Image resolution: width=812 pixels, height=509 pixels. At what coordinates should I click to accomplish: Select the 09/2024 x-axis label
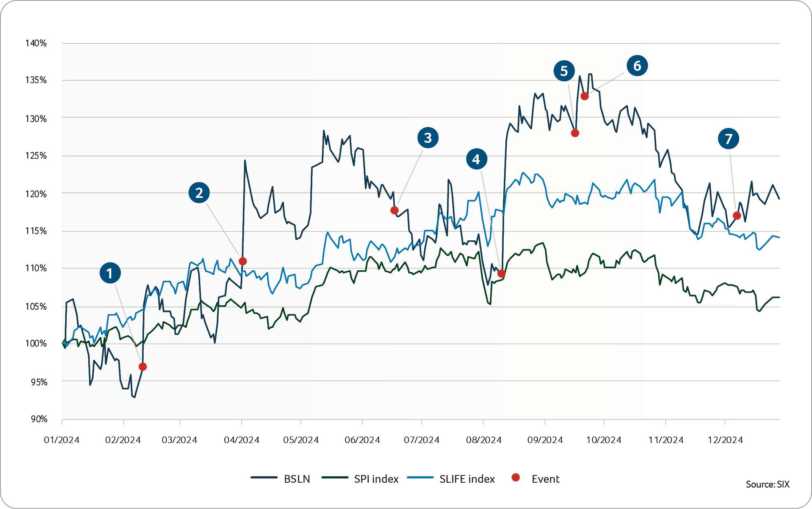(x=545, y=440)
